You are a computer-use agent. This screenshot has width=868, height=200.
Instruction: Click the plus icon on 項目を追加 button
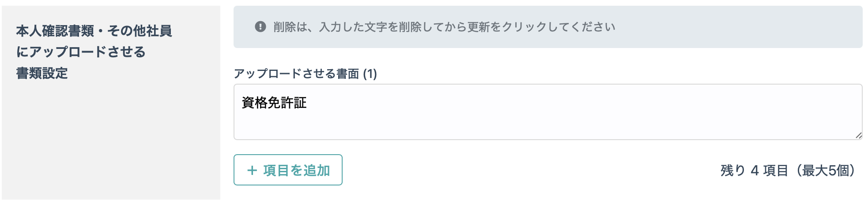(x=252, y=170)
